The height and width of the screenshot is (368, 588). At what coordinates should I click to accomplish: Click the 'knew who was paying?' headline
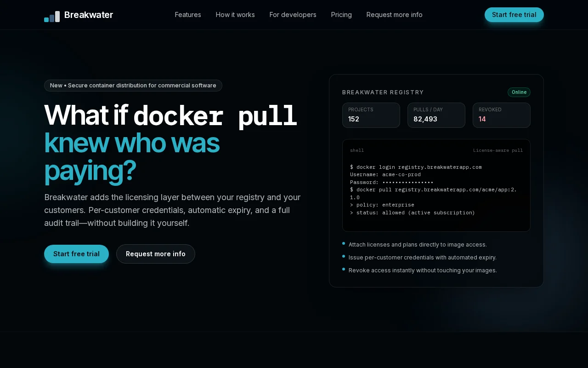[132, 156]
